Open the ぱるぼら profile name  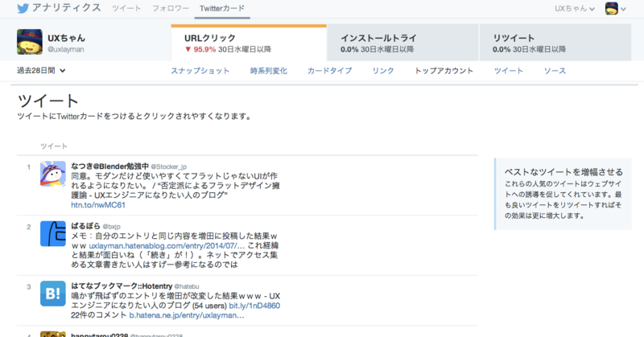tap(85, 226)
